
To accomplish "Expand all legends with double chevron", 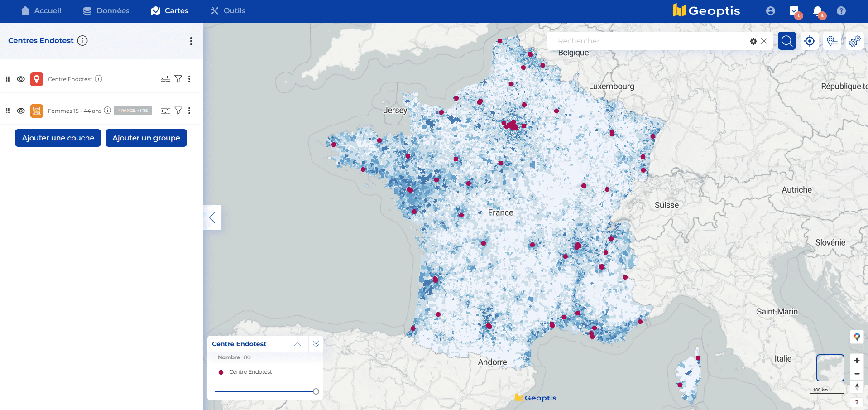I will (316, 344).
